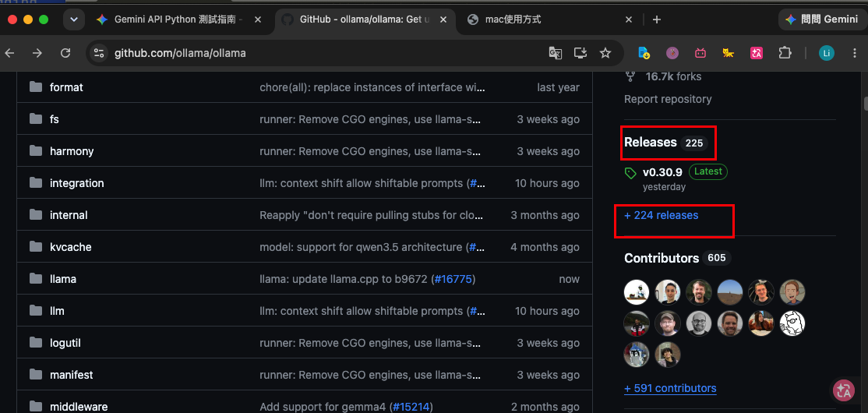Click folder icon beside logutil
Screen dimensions: 868x413
click(36, 342)
